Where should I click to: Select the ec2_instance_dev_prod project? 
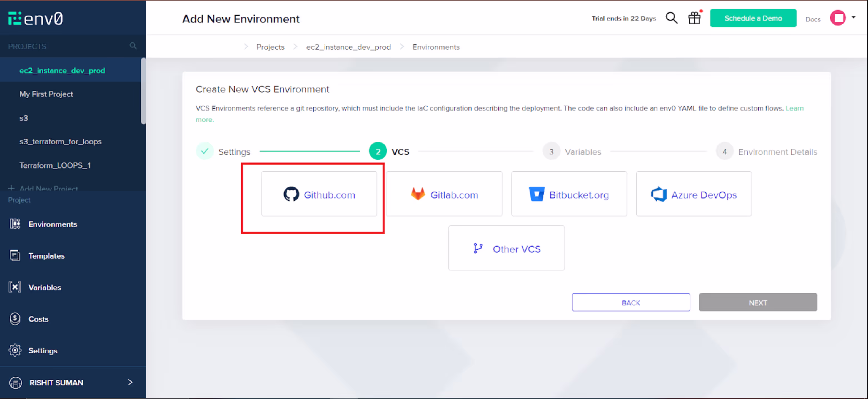70,70
